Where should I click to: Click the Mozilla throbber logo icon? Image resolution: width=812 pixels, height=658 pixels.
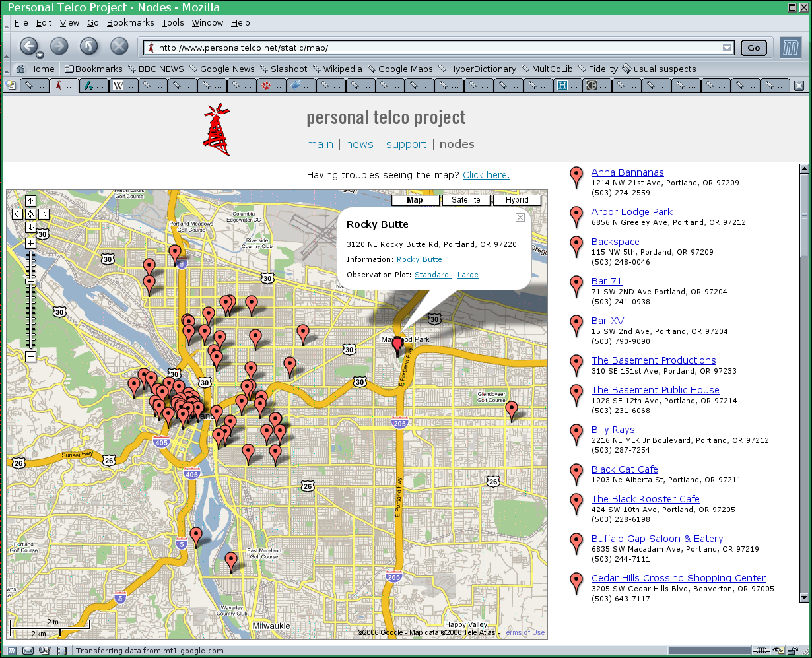tap(790, 48)
